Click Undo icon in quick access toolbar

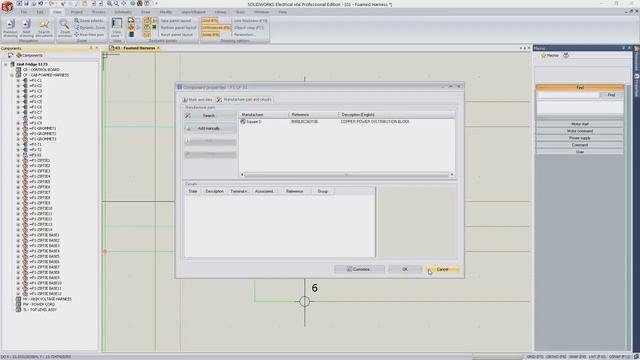pyautogui.click(x=40, y=3)
